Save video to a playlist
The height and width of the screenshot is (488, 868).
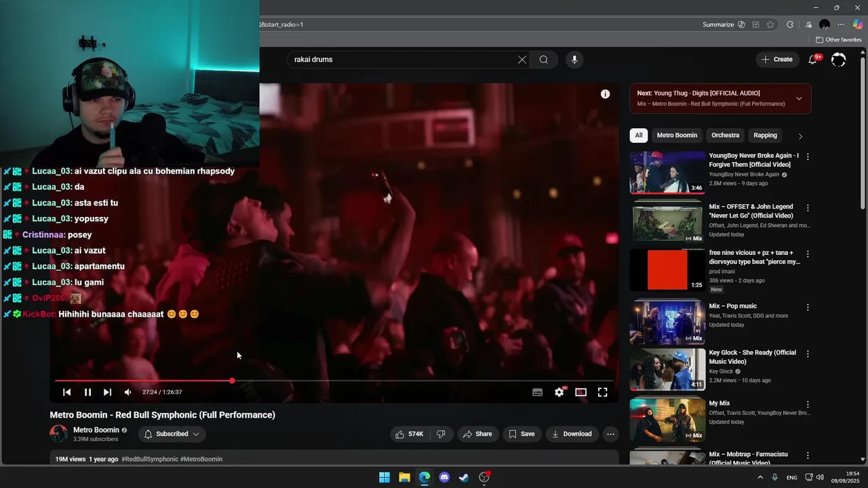click(521, 434)
